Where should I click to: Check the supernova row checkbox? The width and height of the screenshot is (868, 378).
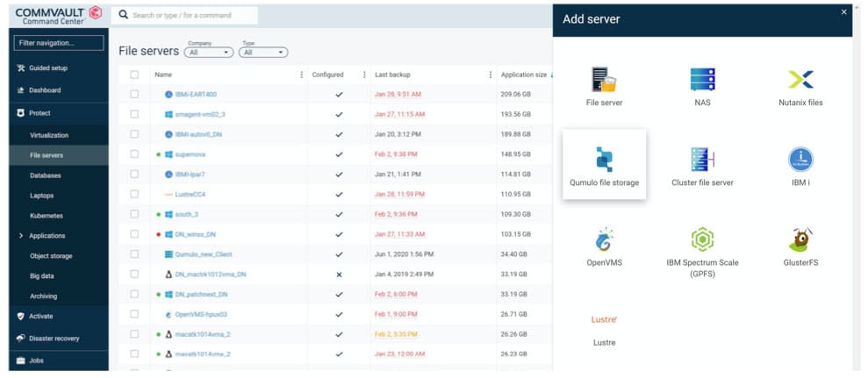[134, 153]
